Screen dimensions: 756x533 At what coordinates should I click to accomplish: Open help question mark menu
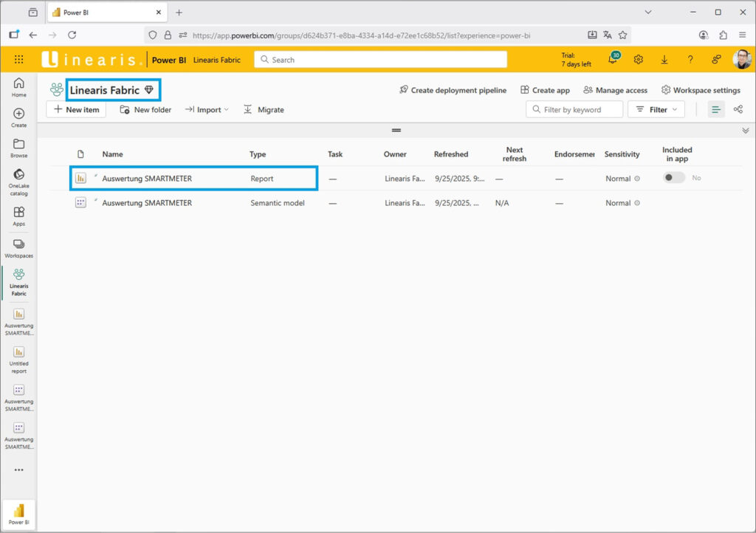(690, 59)
